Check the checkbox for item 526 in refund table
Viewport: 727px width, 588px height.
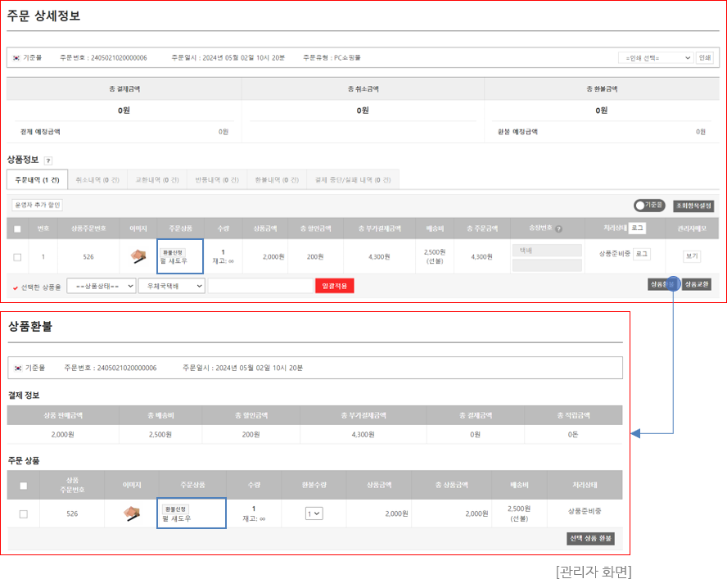[23, 513]
